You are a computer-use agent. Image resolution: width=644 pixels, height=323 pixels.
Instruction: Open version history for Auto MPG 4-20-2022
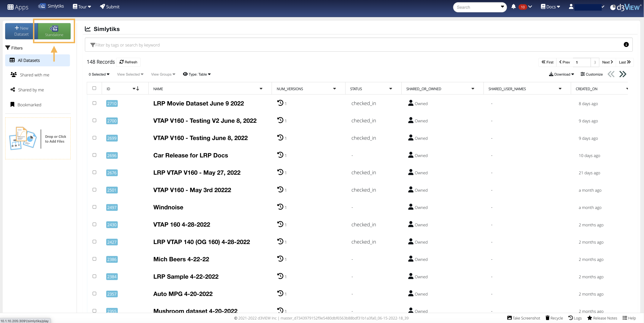[x=280, y=293]
